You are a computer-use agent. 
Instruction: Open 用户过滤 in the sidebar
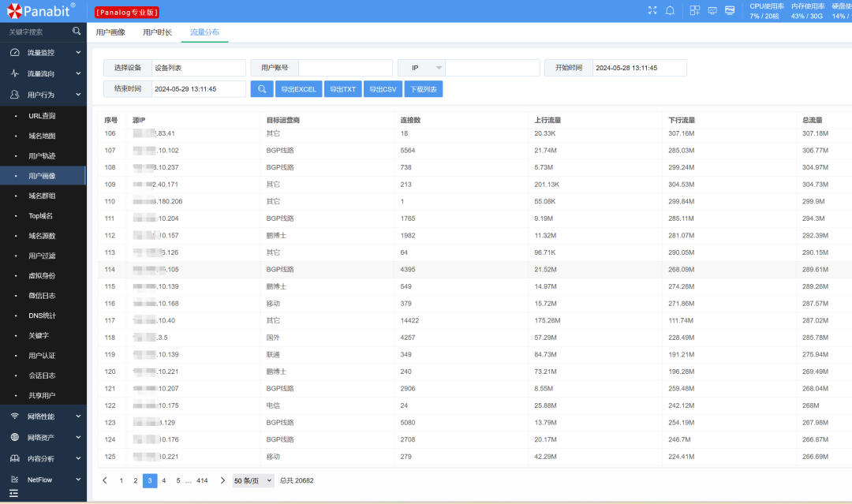click(43, 256)
